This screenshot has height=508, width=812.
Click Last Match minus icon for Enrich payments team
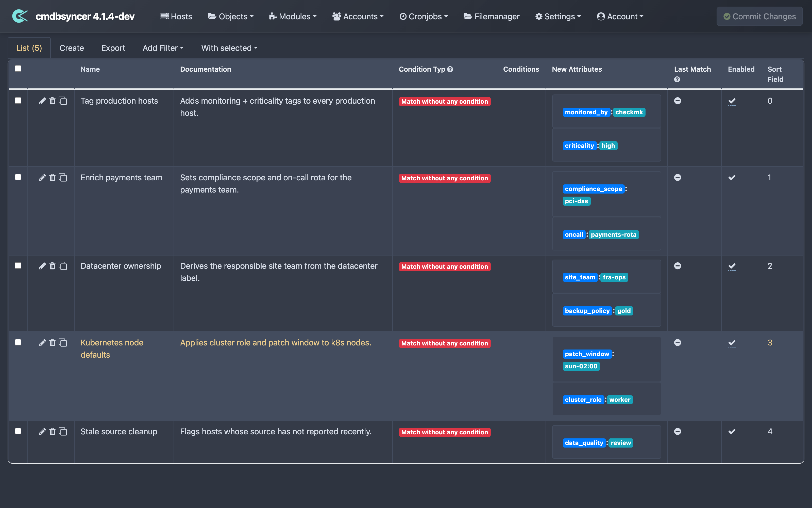coord(678,177)
